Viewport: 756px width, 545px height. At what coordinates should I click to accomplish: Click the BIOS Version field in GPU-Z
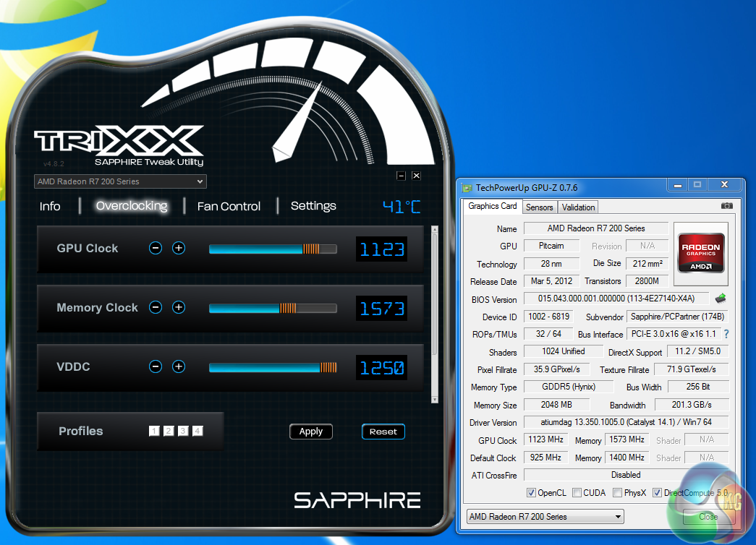click(x=616, y=299)
